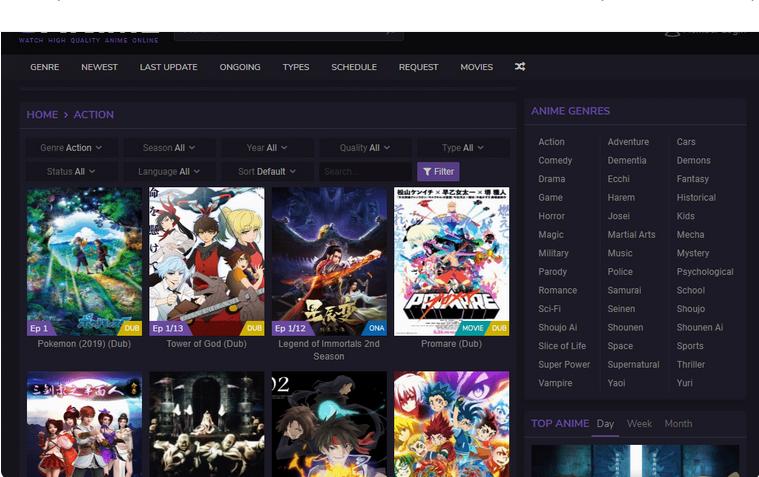Select the Martial Arts genre
The width and height of the screenshot is (759, 477).
coord(632,235)
